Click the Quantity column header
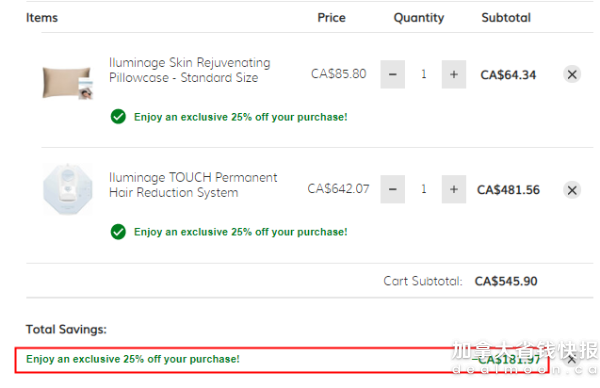Screen dimensions: 600x388 click(419, 18)
